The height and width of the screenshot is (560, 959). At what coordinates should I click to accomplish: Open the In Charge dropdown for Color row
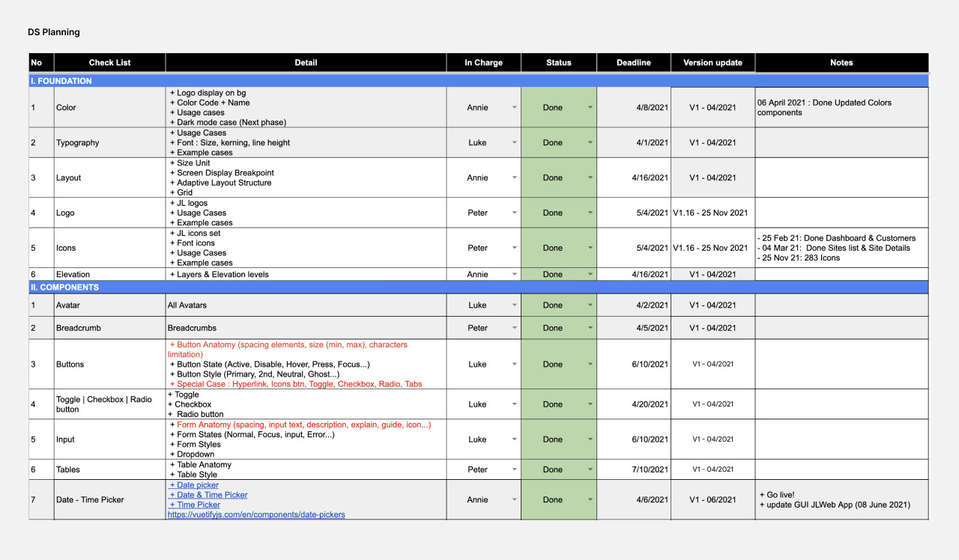pyautogui.click(x=514, y=108)
